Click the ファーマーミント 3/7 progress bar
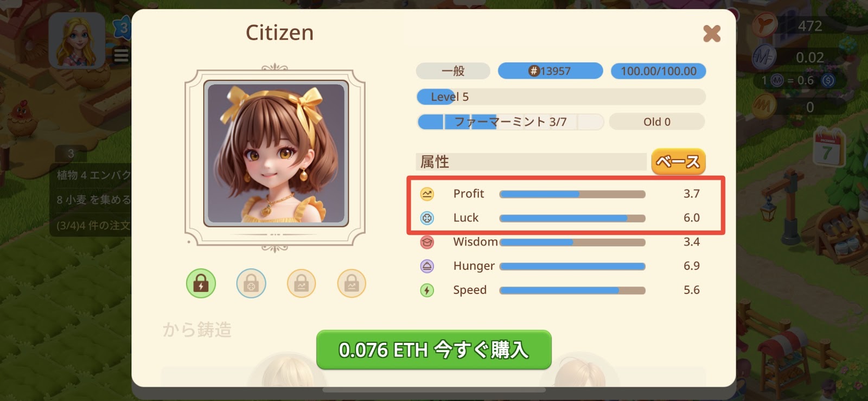The image size is (868, 401). tap(510, 122)
